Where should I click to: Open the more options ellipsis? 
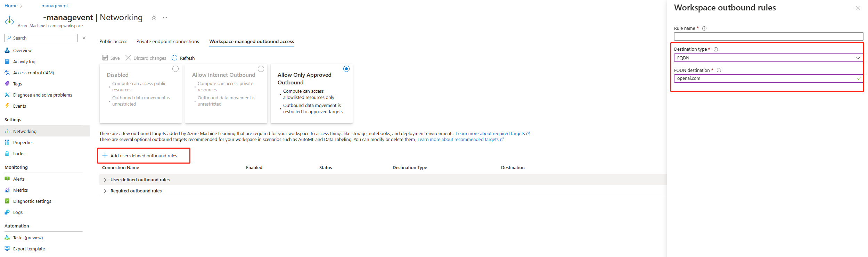[165, 17]
